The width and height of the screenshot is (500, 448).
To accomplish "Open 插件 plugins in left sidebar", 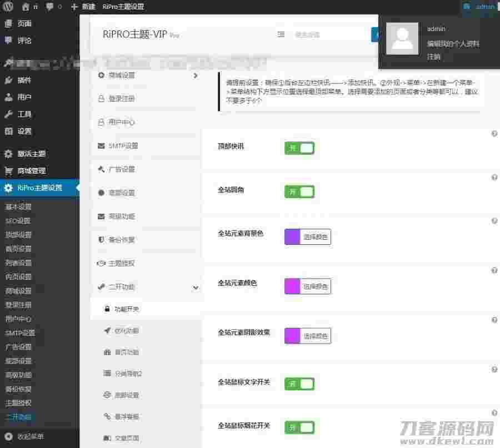I will coord(24,80).
